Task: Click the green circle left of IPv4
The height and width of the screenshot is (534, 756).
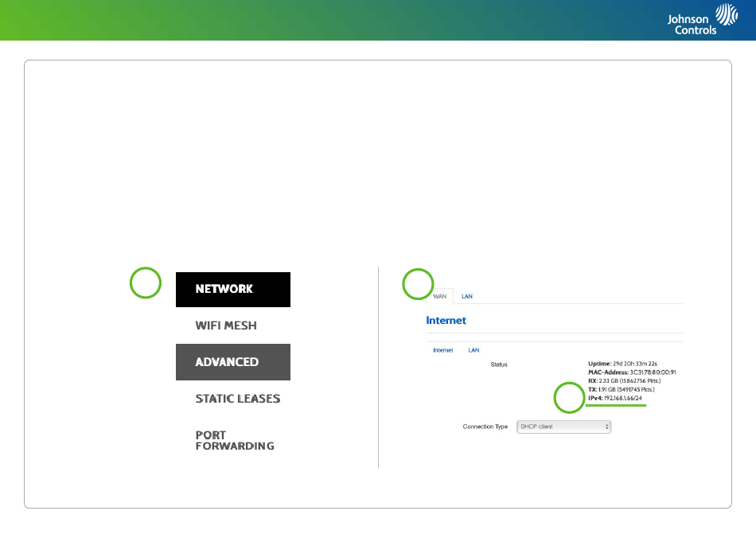Action: point(569,398)
